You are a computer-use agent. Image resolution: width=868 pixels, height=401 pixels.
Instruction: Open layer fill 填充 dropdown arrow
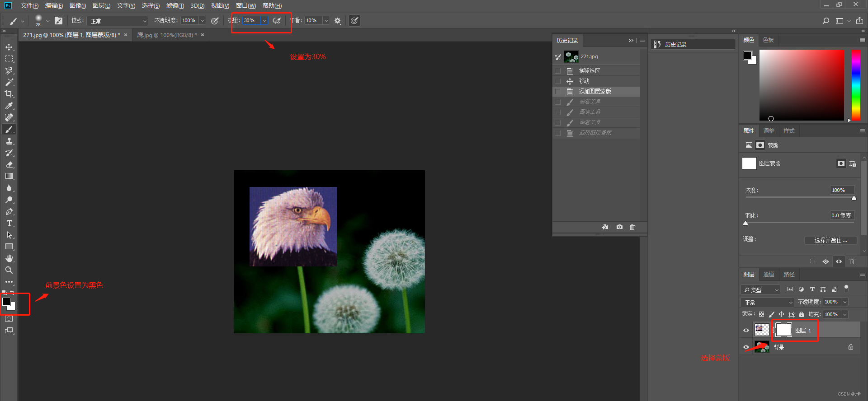(x=845, y=315)
